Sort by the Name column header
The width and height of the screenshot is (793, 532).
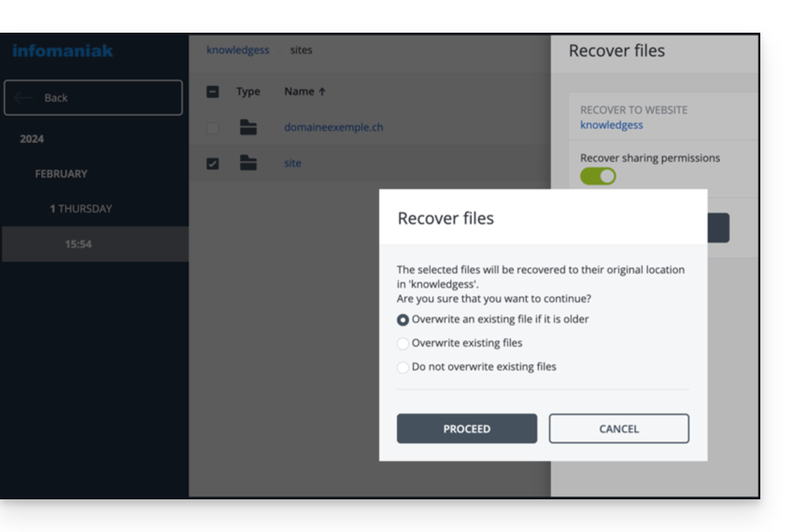[x=304, y=91]
